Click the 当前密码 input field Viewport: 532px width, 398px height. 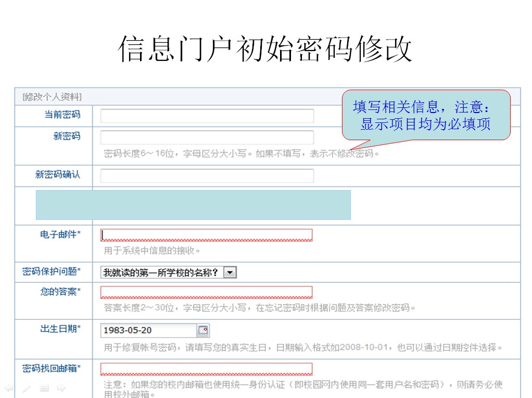click(x=207, y=116)
